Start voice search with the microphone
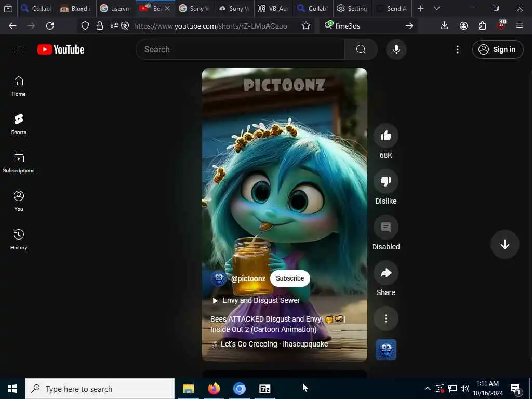 tap(396, 49)
